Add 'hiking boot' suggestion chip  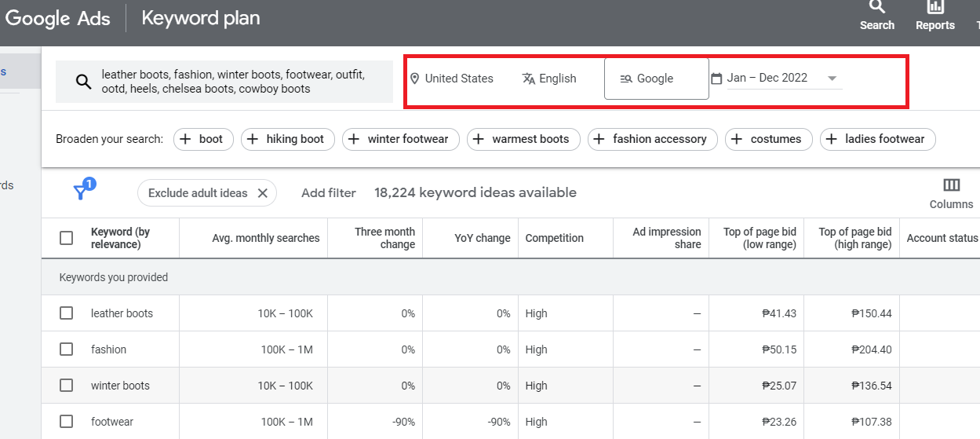[288, 139]
